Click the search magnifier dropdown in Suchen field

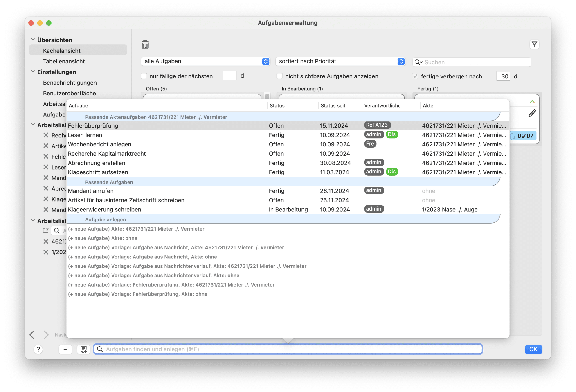[418, 62]
